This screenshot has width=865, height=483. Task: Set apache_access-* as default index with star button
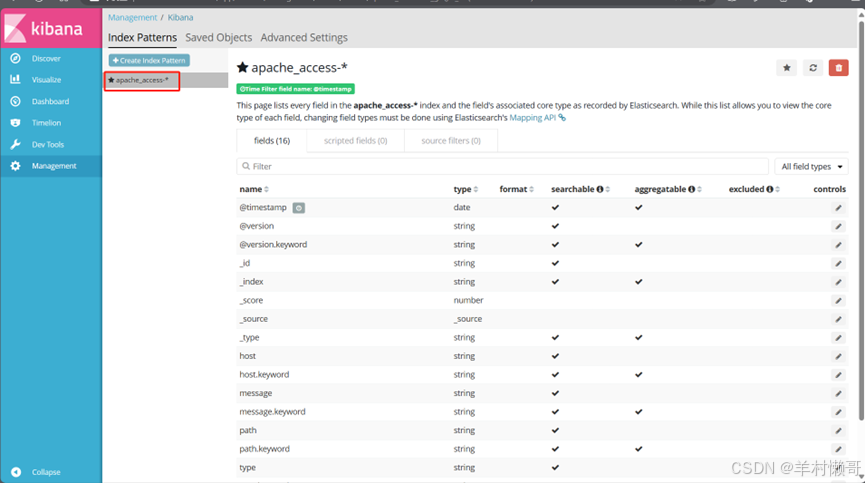click(787, 67)
